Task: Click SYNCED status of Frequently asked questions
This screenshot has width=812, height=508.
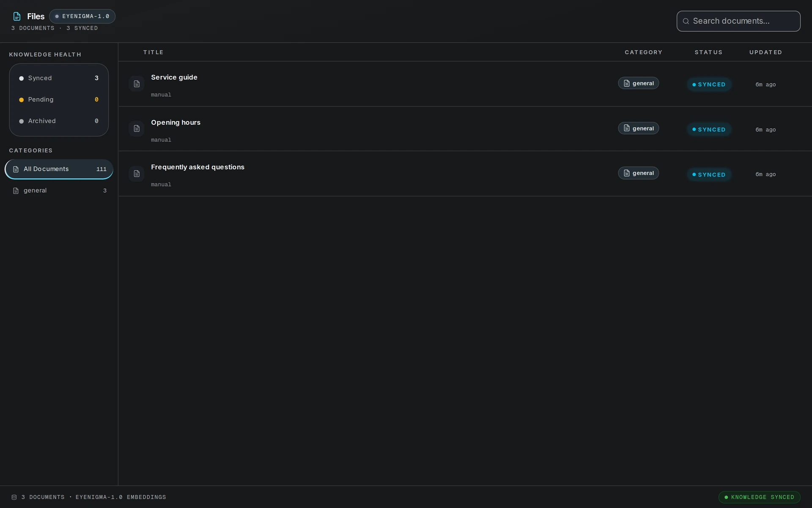Action: point(709,174)
